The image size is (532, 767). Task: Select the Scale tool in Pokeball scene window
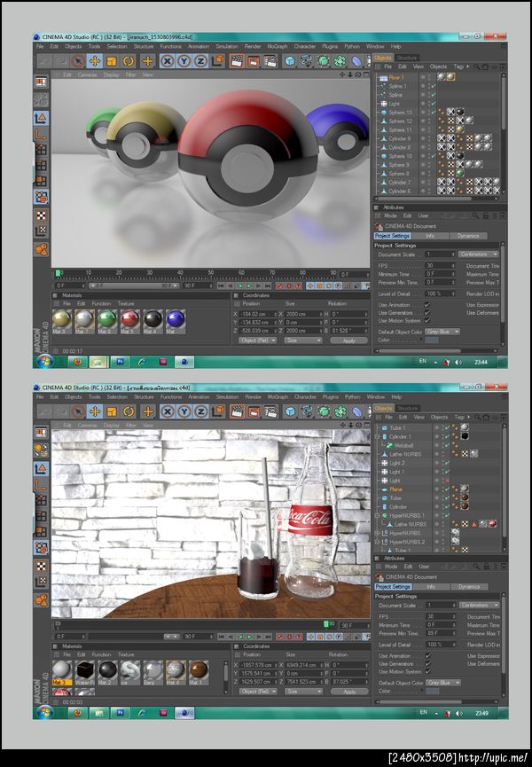[112, 61]
